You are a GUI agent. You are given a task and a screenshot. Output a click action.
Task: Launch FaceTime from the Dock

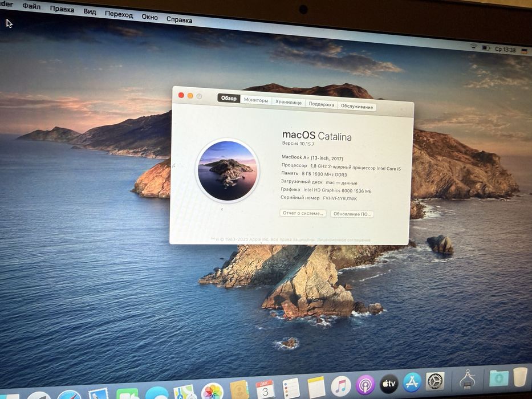(x=127, y=393)
